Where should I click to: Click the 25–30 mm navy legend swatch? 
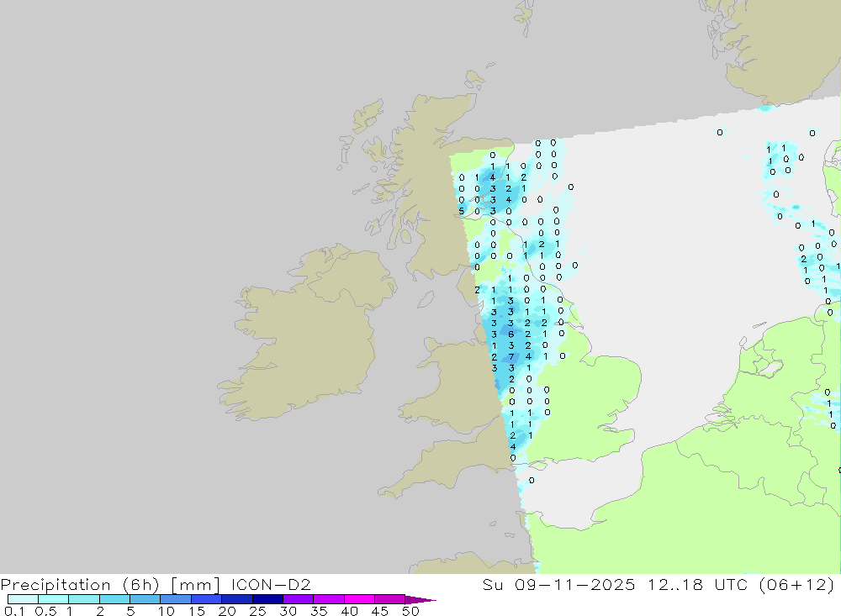pos(267,599)
